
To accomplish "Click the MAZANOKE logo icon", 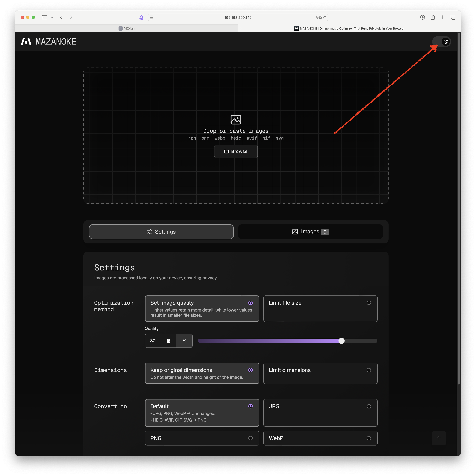I will tap(26, 42).
